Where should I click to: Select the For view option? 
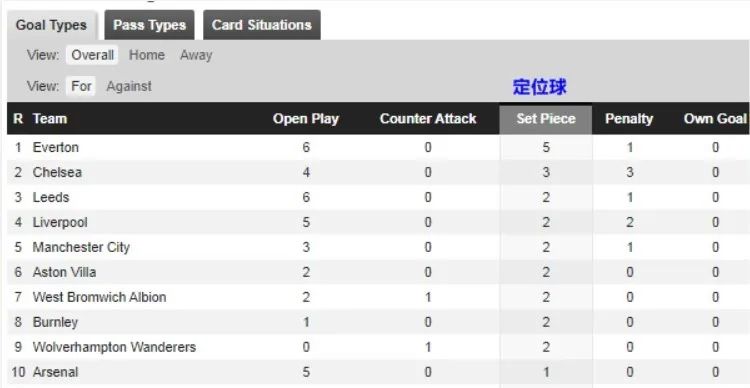click(x=81, y=87)
